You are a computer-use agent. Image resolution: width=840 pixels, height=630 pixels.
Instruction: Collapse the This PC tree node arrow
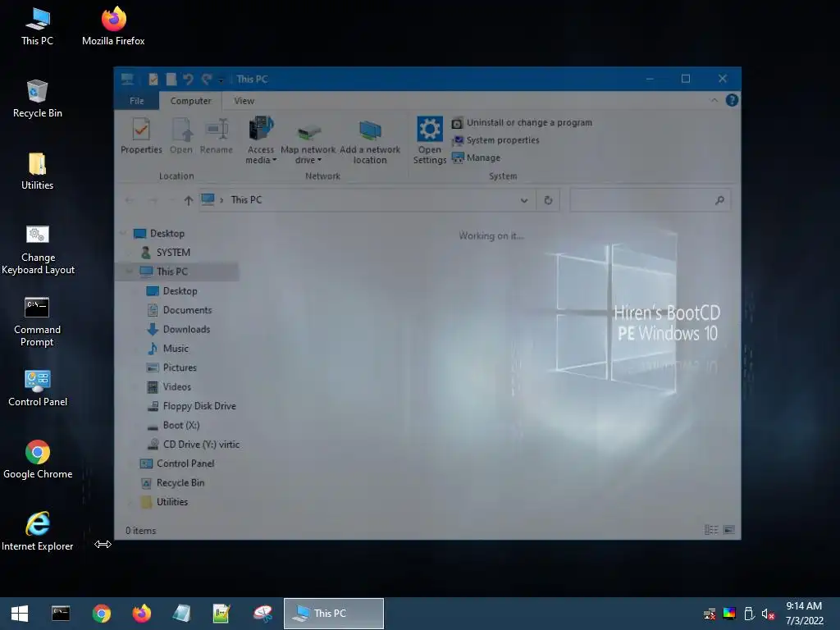click(x=129, y=272)
